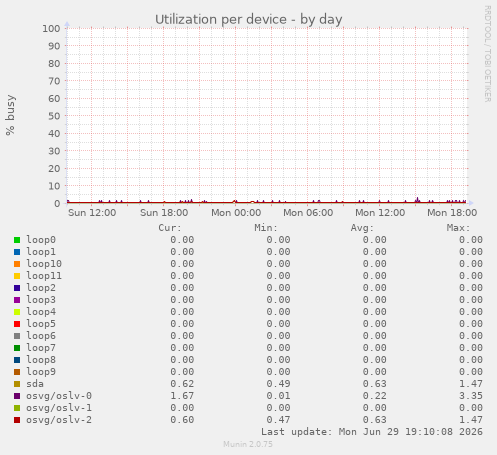This screenshot has height=455, width=497.
Task: Click the 'Mon 18:00' x-axis label
Action: click(452, 213)
